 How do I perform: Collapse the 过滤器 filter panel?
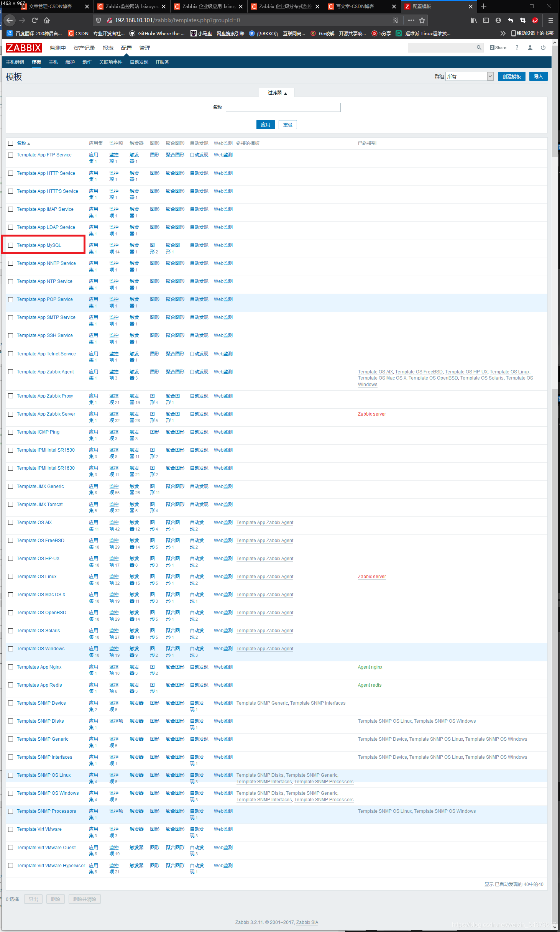pos(277,93)
